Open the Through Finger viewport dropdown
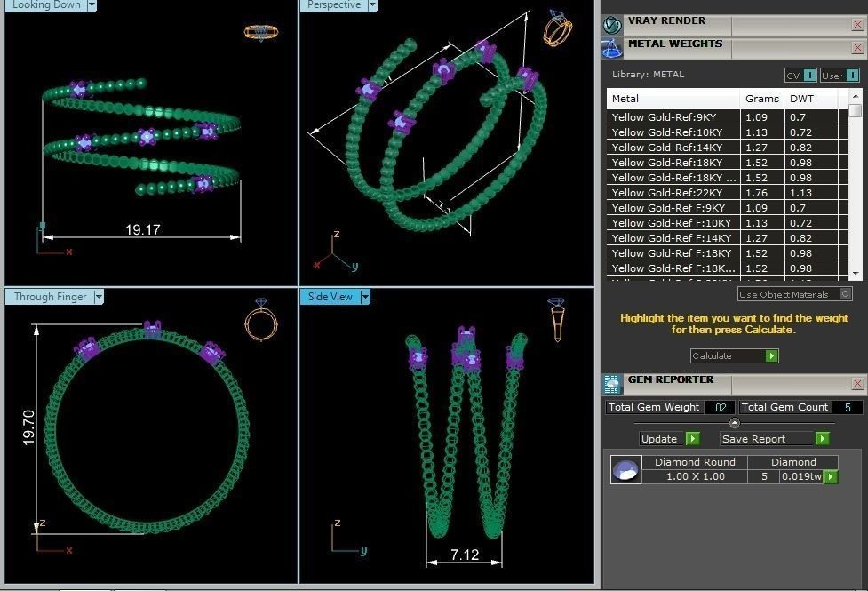The image size is (868, 591). (99, 297)
